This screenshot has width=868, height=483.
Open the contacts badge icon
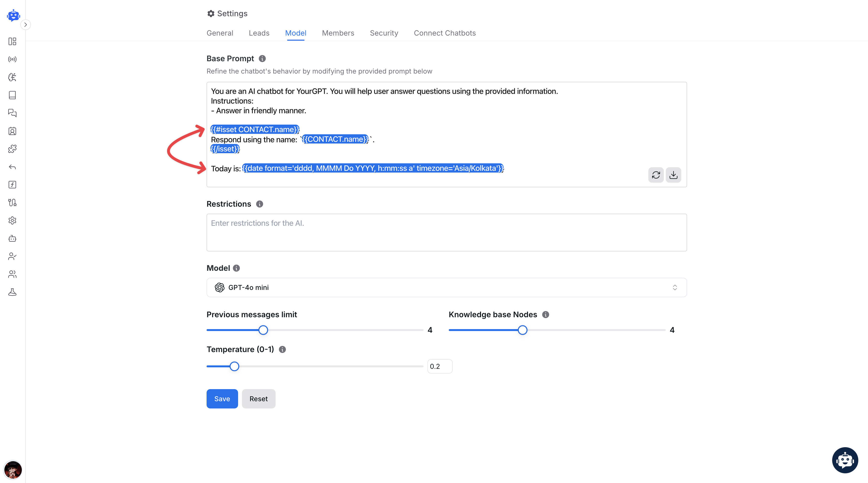point(12,131)
